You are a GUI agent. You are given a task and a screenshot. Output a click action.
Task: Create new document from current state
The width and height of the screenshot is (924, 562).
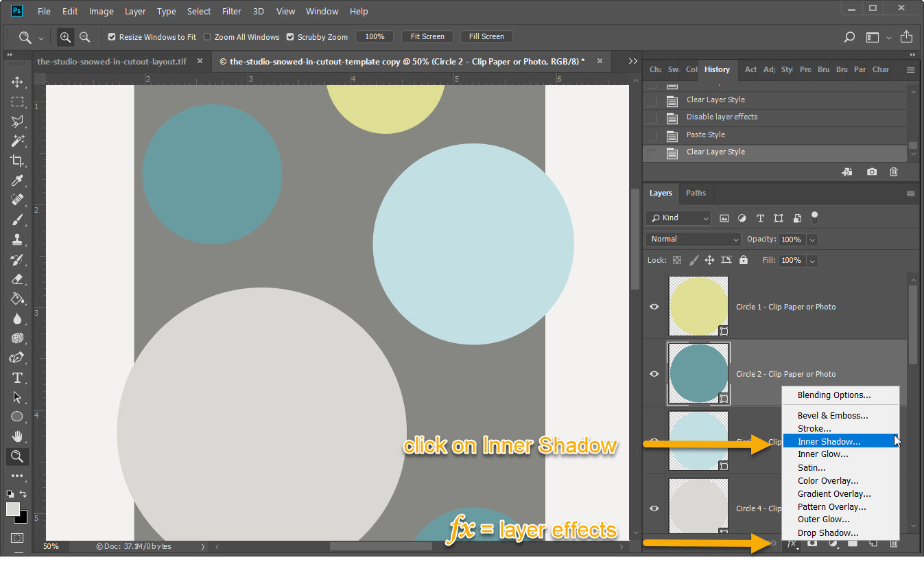[x=847, y=172]
